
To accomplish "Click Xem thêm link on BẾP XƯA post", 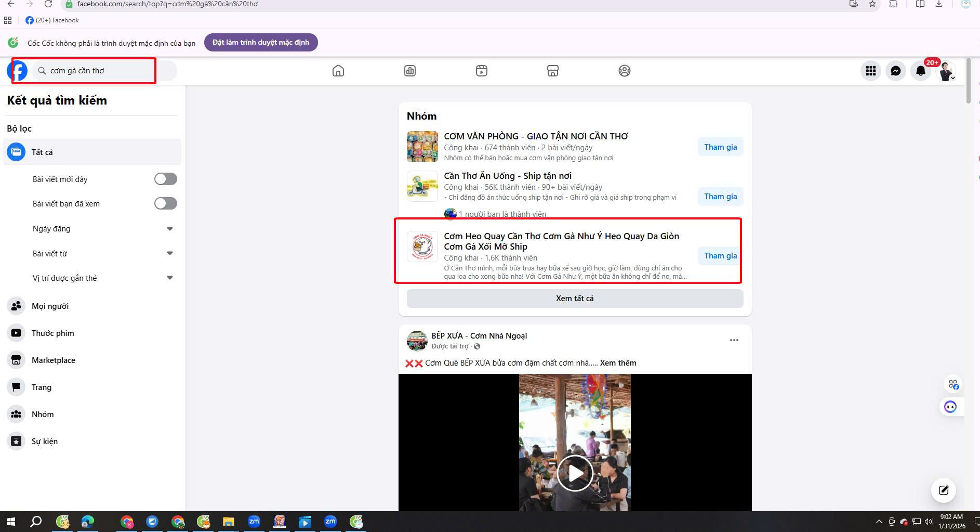I will 618,363.
